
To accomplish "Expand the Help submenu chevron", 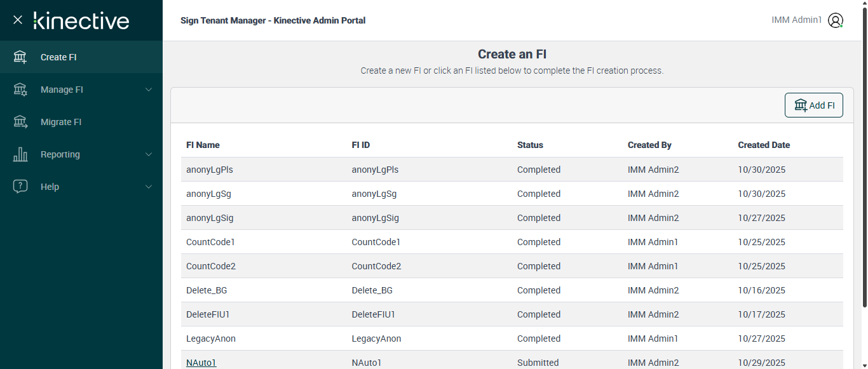I will [149, 187].
